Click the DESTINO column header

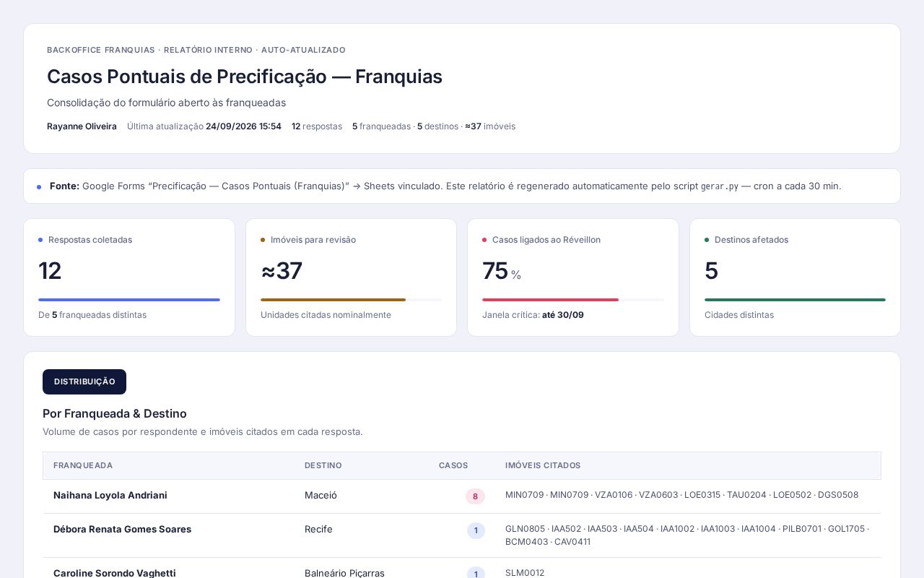click(323, 465)
